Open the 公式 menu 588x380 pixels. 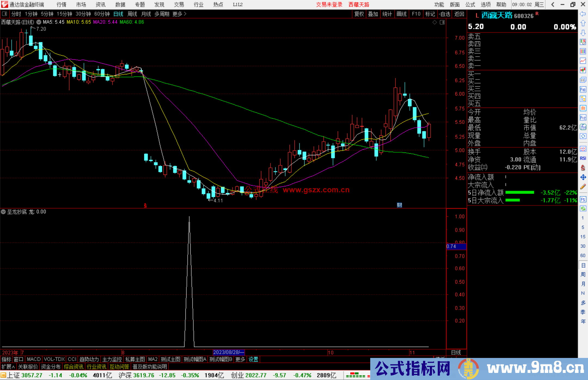coord(470,5)
